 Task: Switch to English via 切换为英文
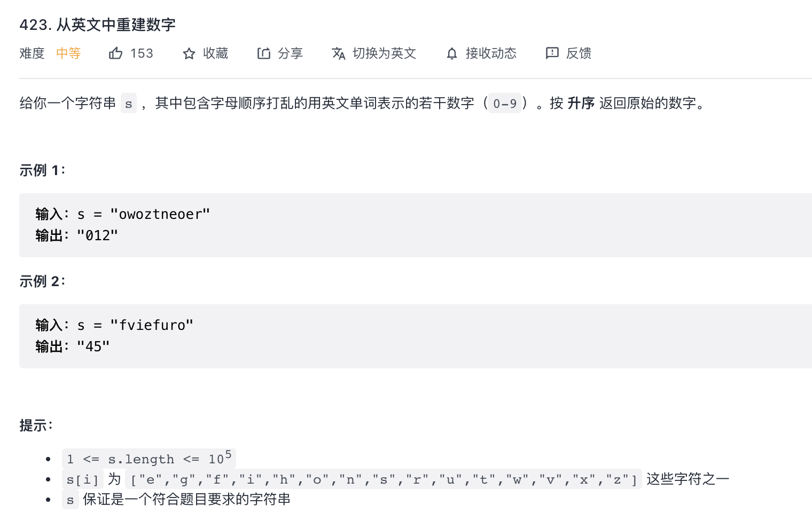coord(384,53)
